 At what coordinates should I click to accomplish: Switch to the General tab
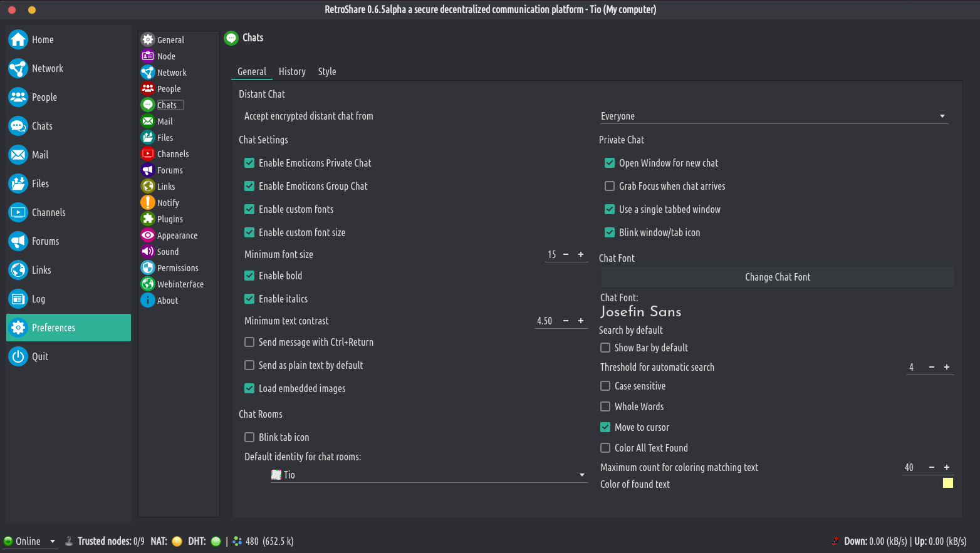click(252, 71)
